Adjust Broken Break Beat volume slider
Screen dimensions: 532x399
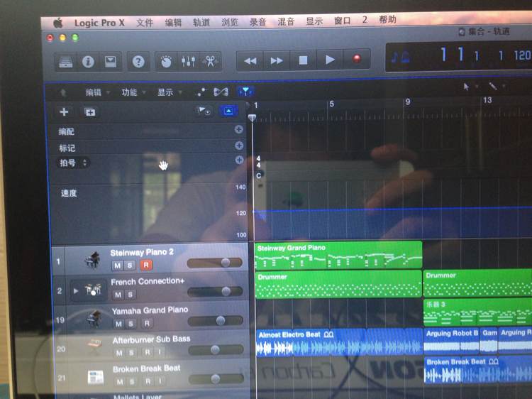coord(216,378)
